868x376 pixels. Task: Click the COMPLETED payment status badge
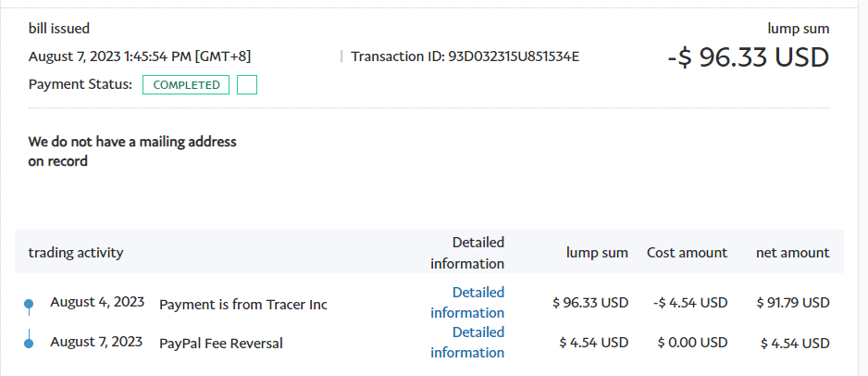tap(186, 85)
